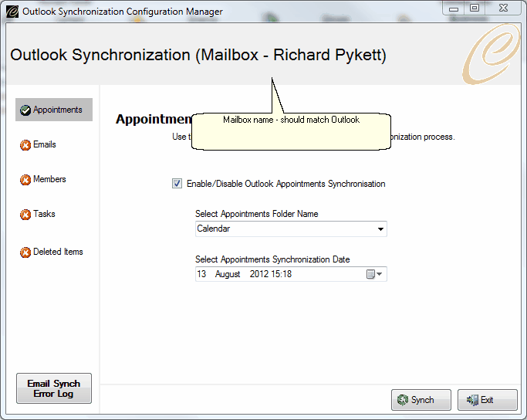Image resolution: width=527 pixels, height=420 pixels.
Task: Expand the Appointments Folder Name dropdown arrow
Action: (380, 229)
